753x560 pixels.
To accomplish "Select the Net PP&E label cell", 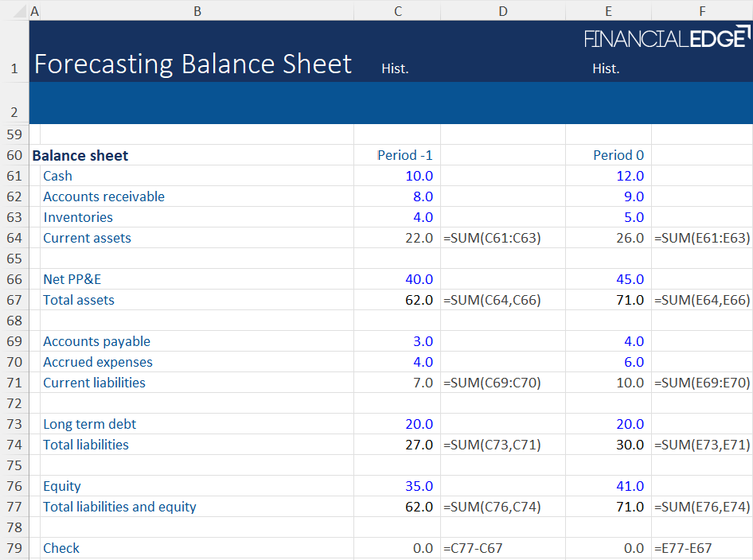I will point(73,279).
